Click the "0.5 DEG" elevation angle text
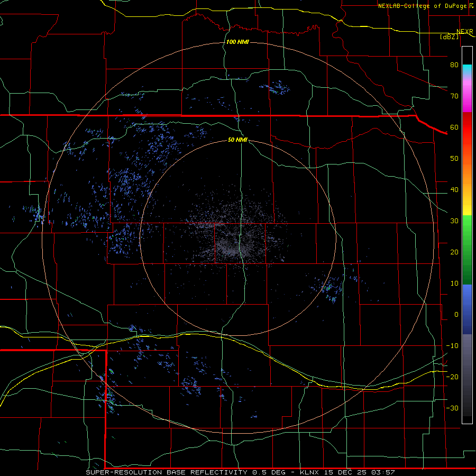The height and width of the screenshot is (476, 476). (269, 472)
